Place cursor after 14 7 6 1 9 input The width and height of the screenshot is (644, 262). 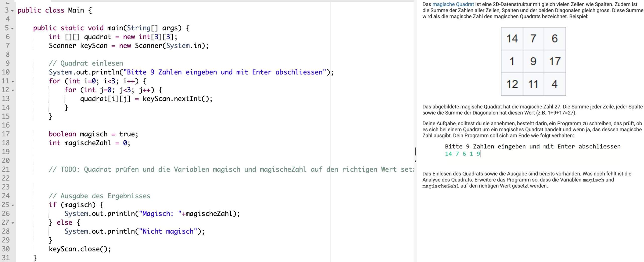coord(480,154)
